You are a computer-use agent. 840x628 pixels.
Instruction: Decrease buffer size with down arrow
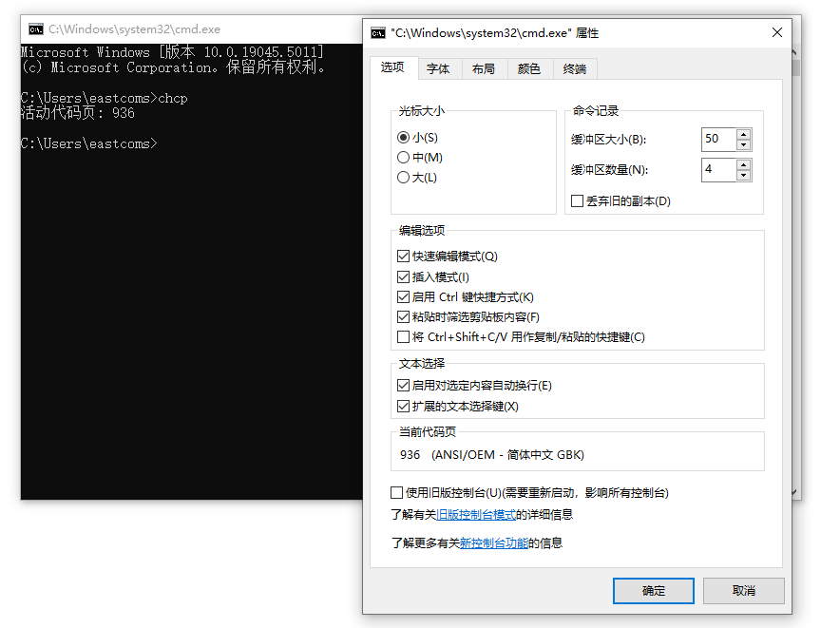(x=743, y=144)
